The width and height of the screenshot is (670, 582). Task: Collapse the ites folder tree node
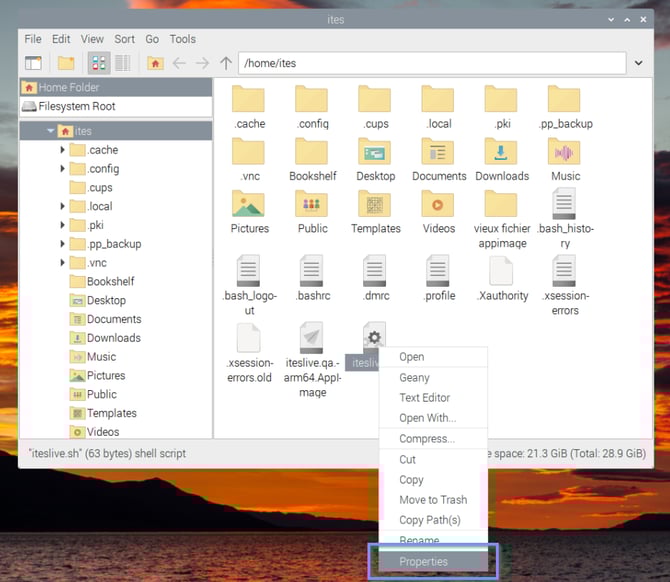[x=50, y=131]
